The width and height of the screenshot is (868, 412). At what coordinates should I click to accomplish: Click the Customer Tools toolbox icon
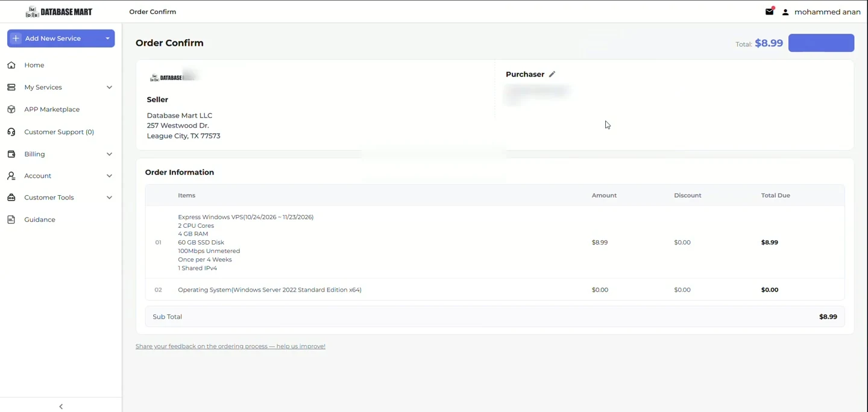pos(11,198)
